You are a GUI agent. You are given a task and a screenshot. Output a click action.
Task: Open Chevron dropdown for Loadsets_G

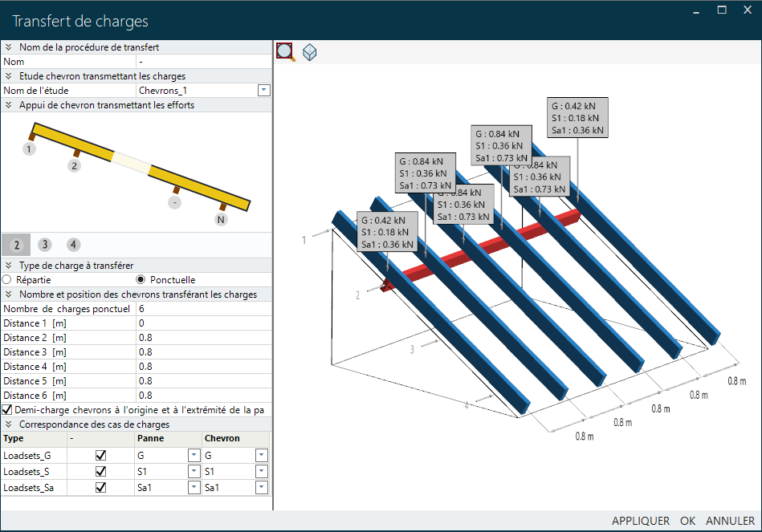[262, 455]
